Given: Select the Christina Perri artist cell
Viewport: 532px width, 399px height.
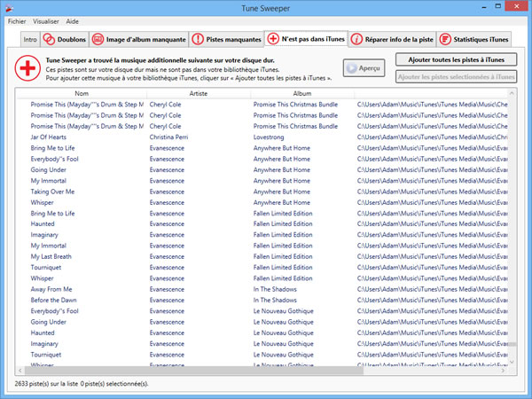Looking at the screenshot, I should [168, 137].
